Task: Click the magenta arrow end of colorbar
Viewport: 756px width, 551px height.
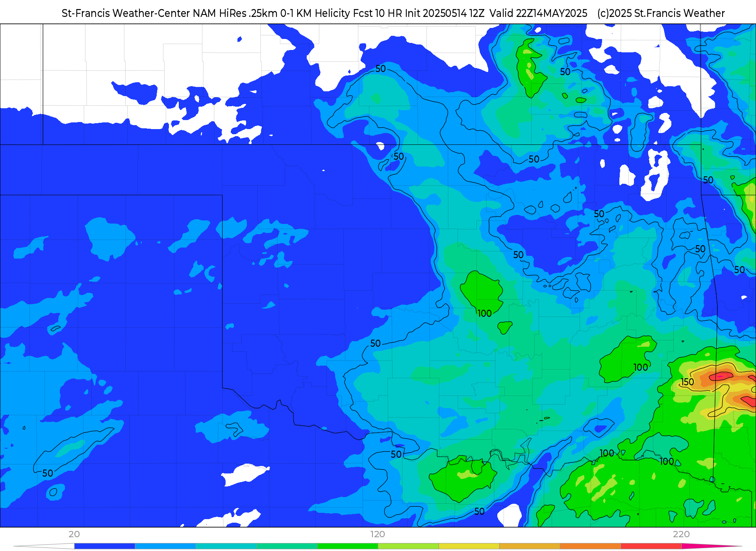Action: pos(712,546)
